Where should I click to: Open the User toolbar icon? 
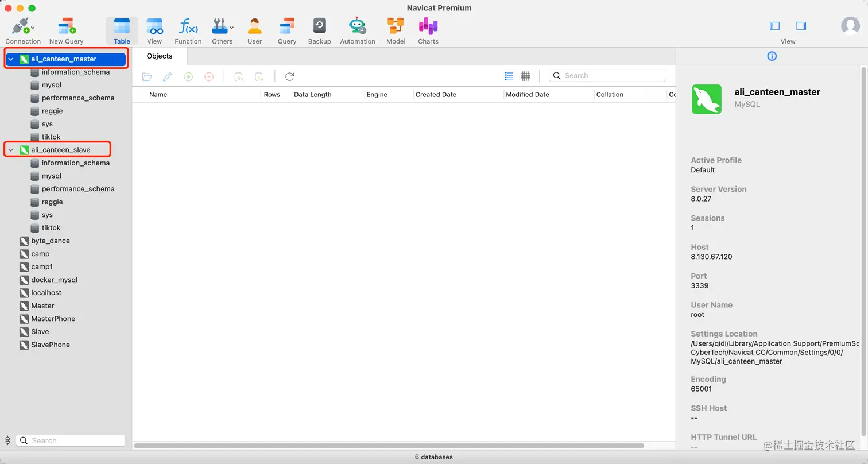[x=255, y=26]
